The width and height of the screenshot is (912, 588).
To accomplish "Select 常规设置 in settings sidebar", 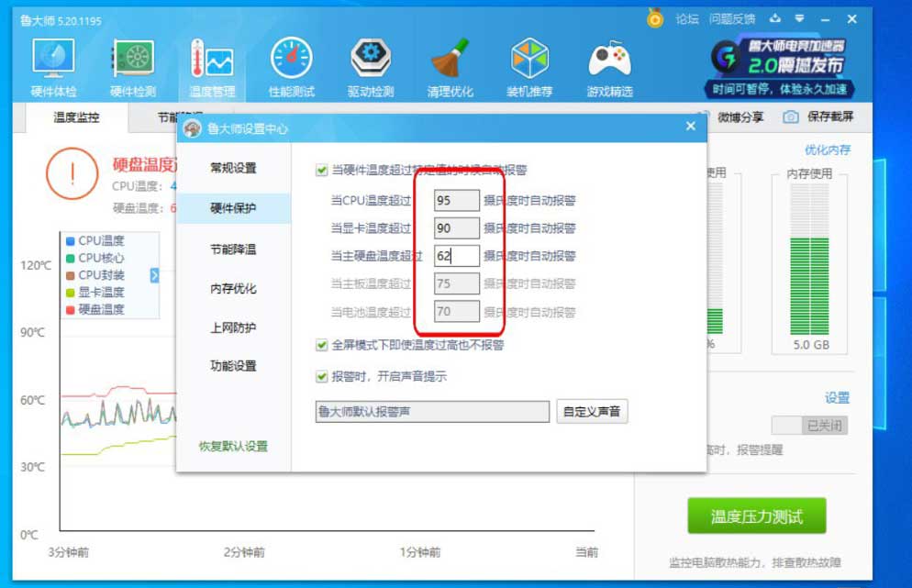I will coord(233,168).
